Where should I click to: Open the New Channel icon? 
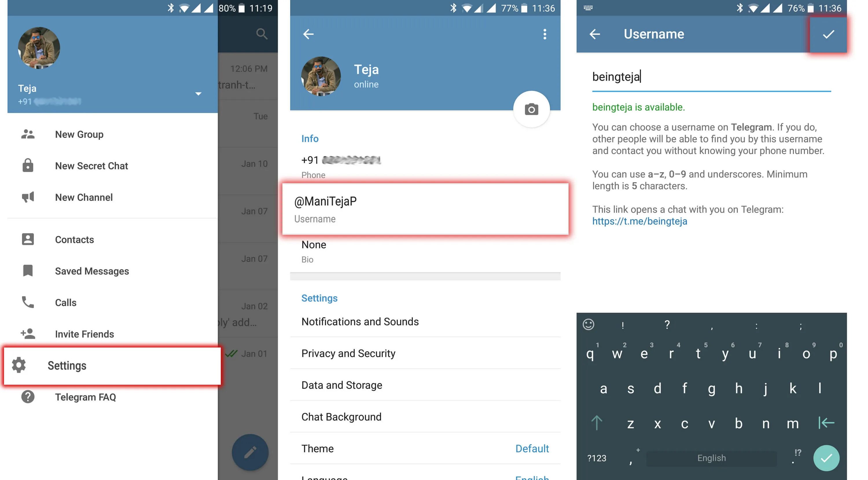(x=27, y=197)
